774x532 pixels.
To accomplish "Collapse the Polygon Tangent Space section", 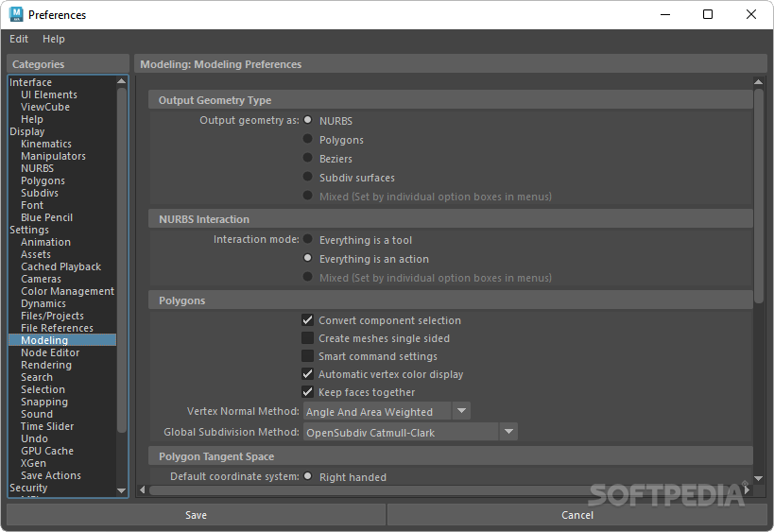I will [x=450, y=456].
